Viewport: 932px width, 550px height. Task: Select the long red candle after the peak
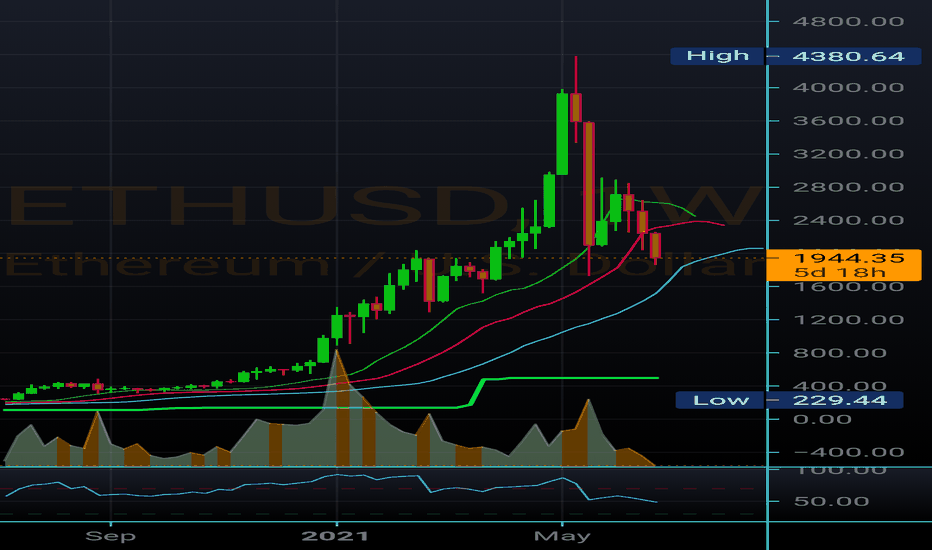589,184
